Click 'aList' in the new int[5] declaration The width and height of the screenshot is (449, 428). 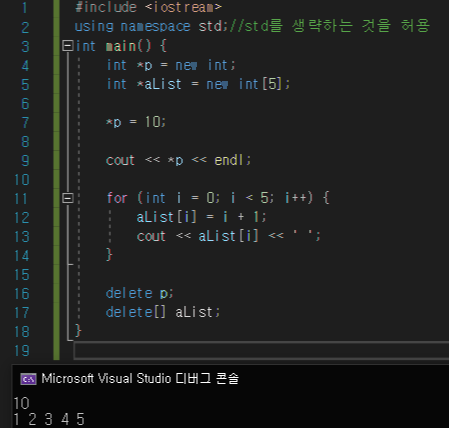coord(163,84)
